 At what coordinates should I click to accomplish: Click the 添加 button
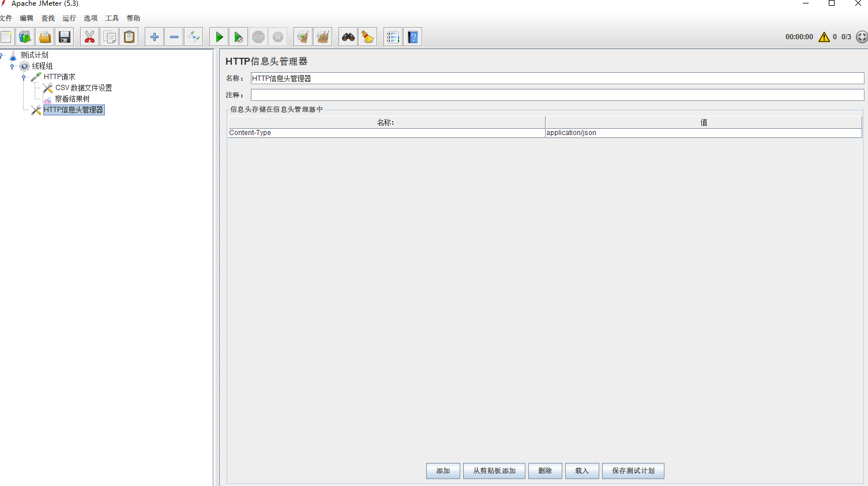443,471
